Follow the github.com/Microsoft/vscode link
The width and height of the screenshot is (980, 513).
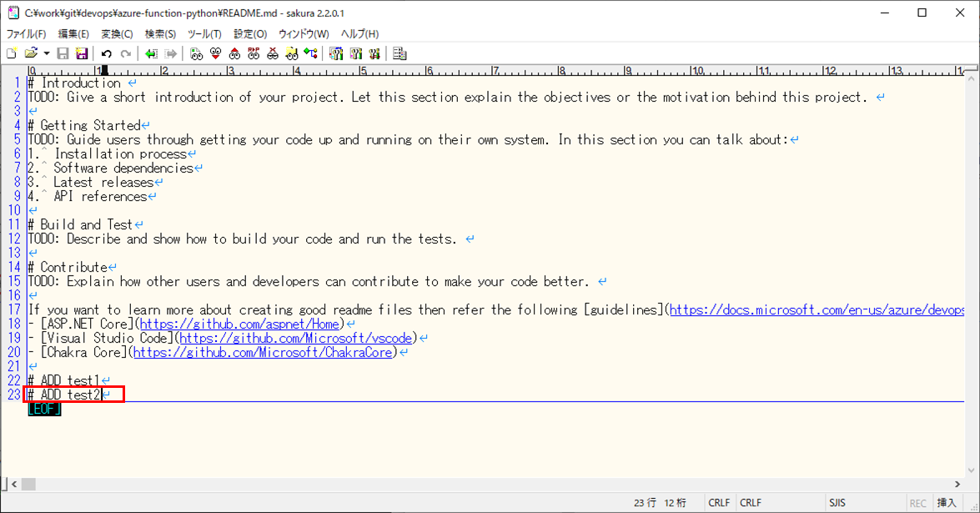(x=295, y=338)
